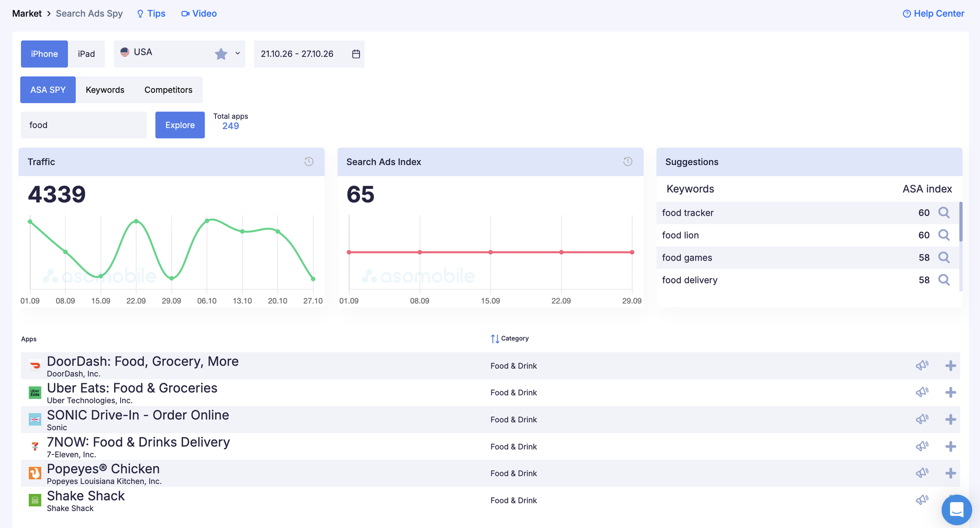Click the megaphone icon for DoorDash
This screenshot has height=528, width=980.
pyautogui.click(x=922, y=366)
